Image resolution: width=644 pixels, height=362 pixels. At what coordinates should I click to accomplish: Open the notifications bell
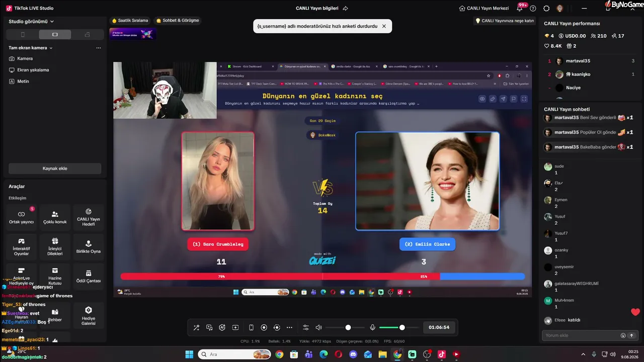(x=520, y=9)
